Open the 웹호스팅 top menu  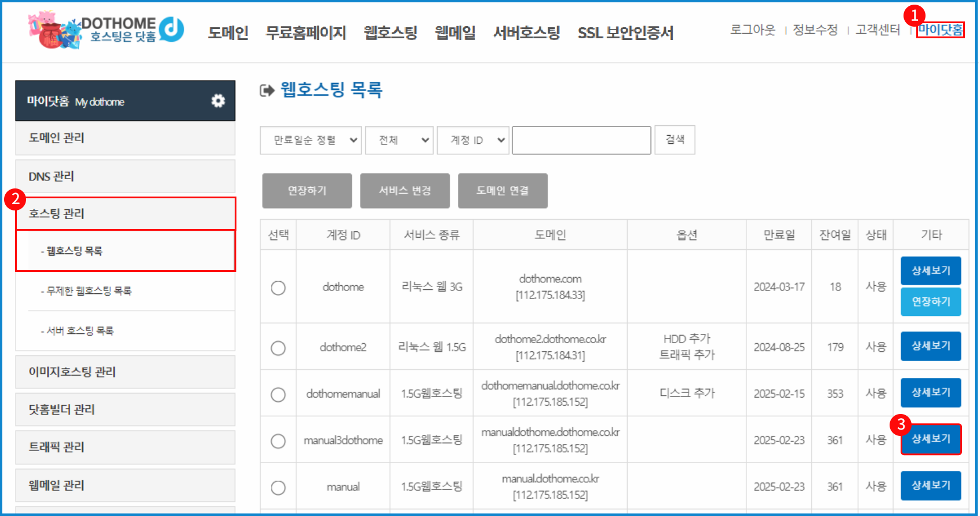tap(390, 33)
